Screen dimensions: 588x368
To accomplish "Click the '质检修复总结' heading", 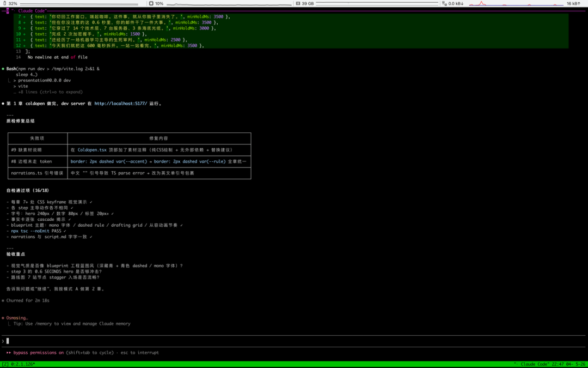I will [x=21, y=121].
